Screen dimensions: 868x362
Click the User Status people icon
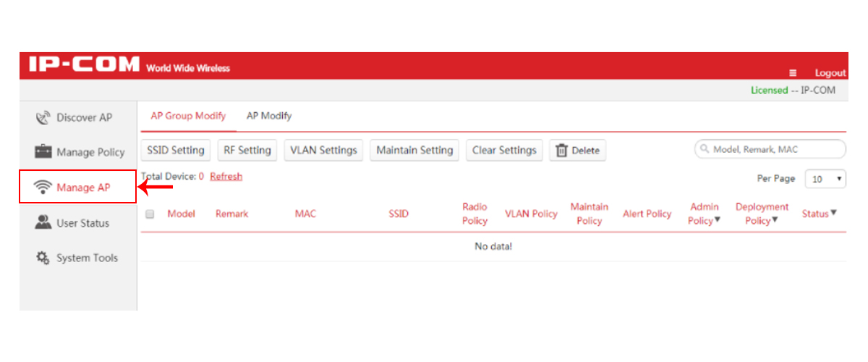tap(43, 223)
